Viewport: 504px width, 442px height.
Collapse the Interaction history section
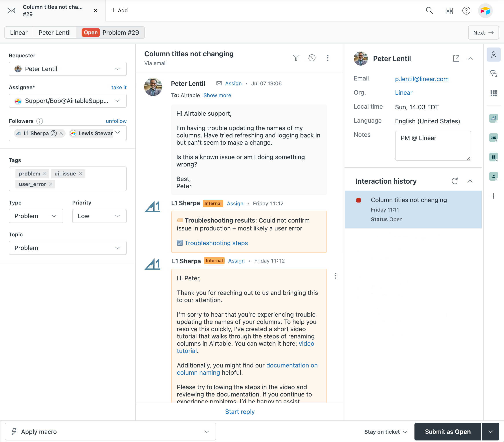[470, 181]
